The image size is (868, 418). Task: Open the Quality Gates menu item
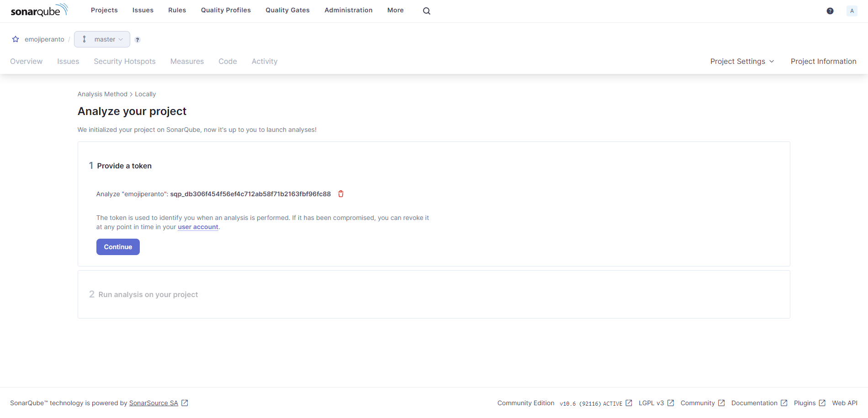tap(287, 10)
